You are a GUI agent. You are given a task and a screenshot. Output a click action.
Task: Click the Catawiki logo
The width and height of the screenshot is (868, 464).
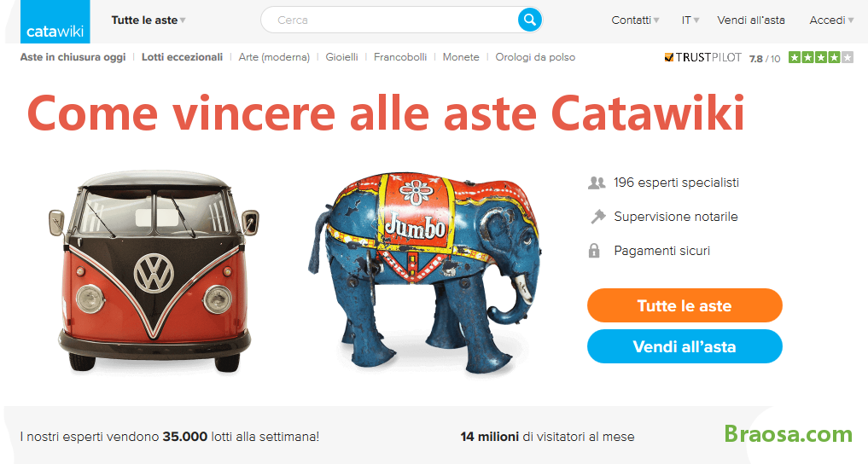point(55,21)
